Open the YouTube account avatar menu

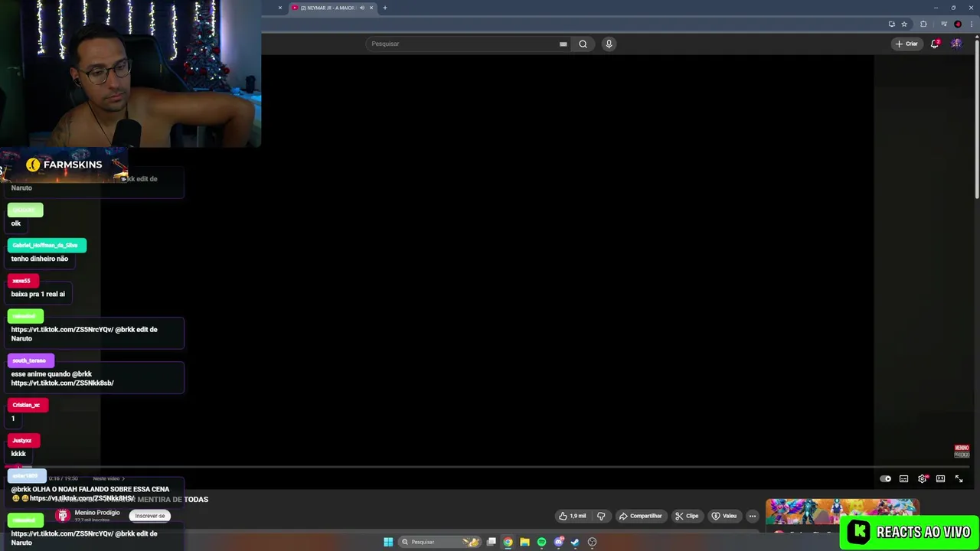pos(956,44)
